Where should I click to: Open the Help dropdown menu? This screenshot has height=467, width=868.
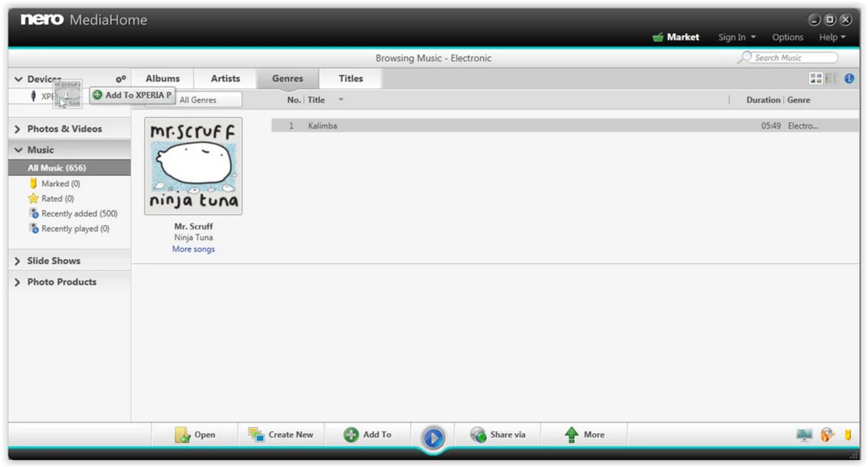coord(832,37)
